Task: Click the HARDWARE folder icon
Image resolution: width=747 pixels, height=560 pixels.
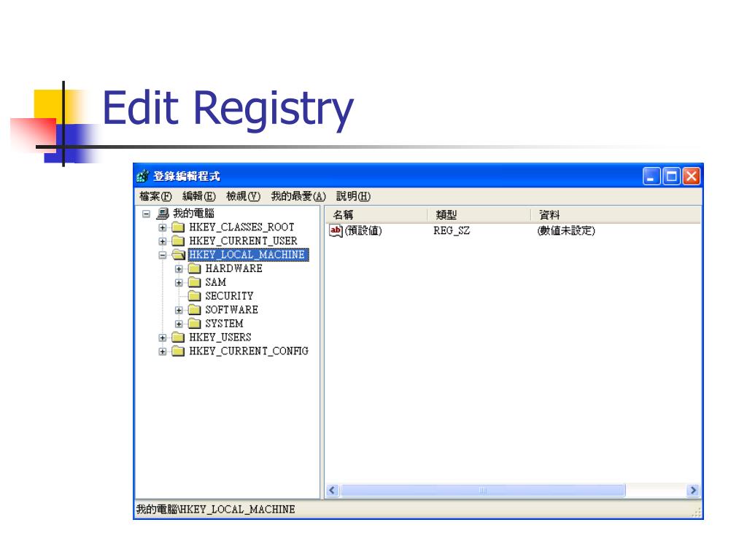Action: [x=194, y=268]
